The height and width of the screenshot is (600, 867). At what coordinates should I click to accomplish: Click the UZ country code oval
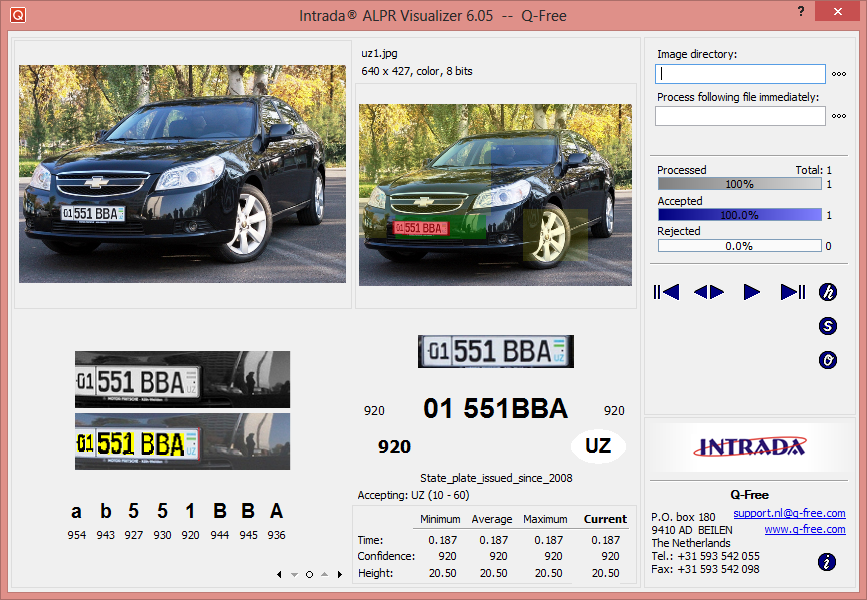click(x=598, y=446)
